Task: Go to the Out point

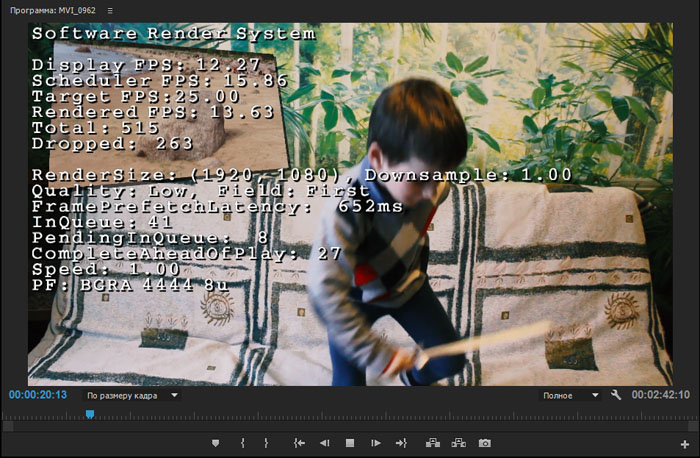Action: click(x=401, y=443)
